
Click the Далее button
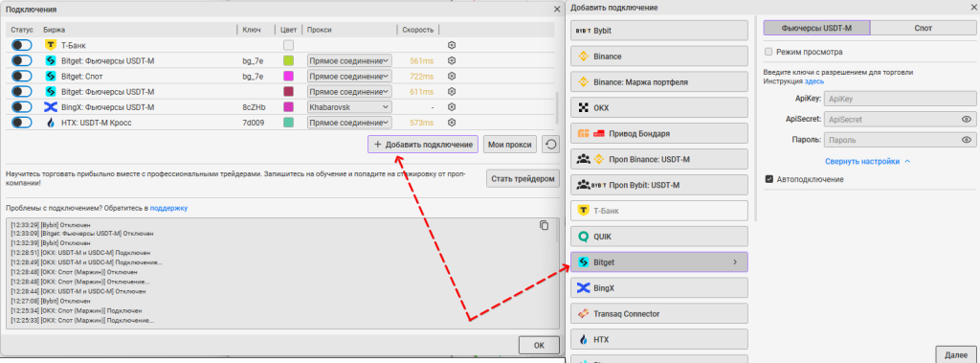click(x=956, y=354)
